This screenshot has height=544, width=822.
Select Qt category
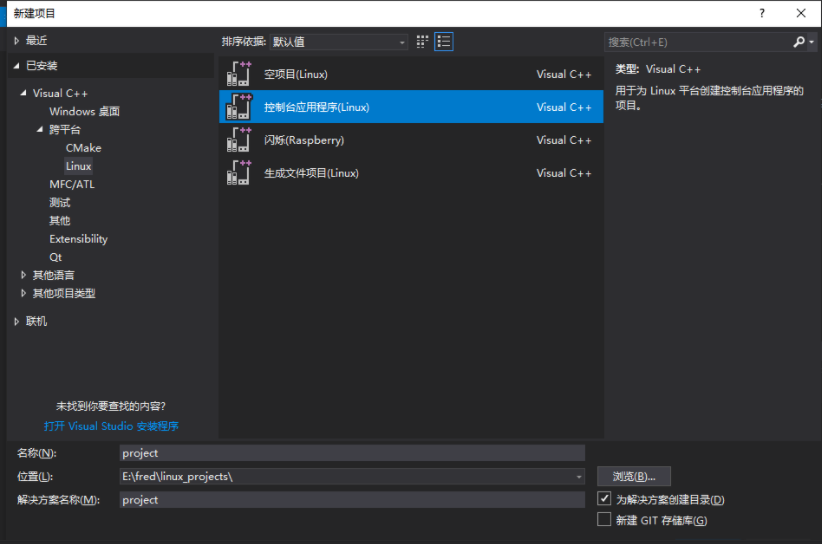click(x=56, y=257)
